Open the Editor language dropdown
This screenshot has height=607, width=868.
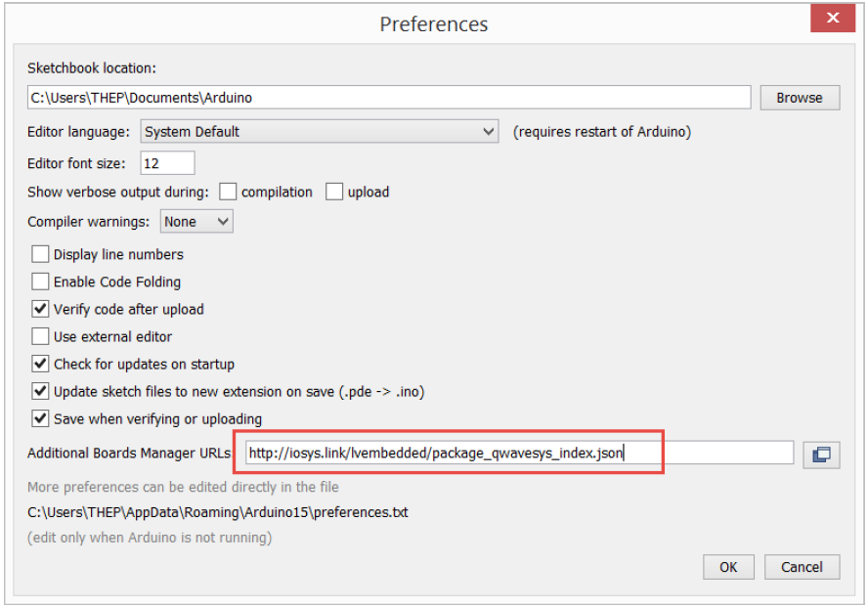[x=321, y=132]
